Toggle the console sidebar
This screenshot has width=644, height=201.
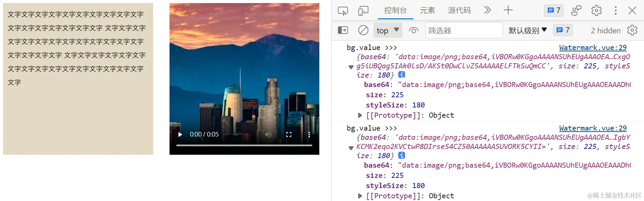click(343, 30)
